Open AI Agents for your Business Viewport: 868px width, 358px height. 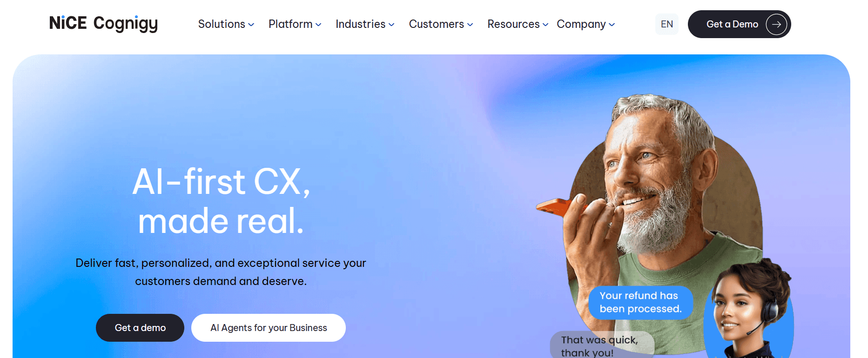[x=269, y=328]
